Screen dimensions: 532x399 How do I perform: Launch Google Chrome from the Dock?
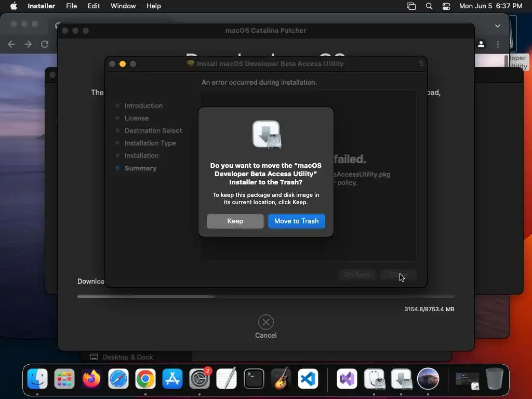pyautogui.click(x=145, y=379)
